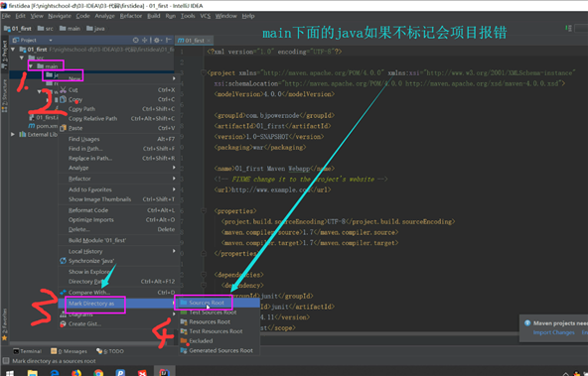
Task: Select Mark Directory as menu entry
Action: [x=118, y=304]
